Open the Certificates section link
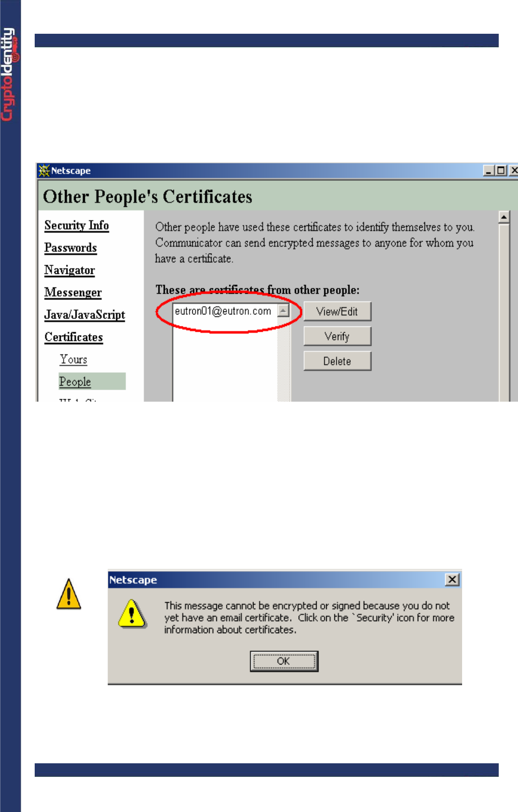The height and width of the screenshot is (812, 518). (x=74, y=337)
